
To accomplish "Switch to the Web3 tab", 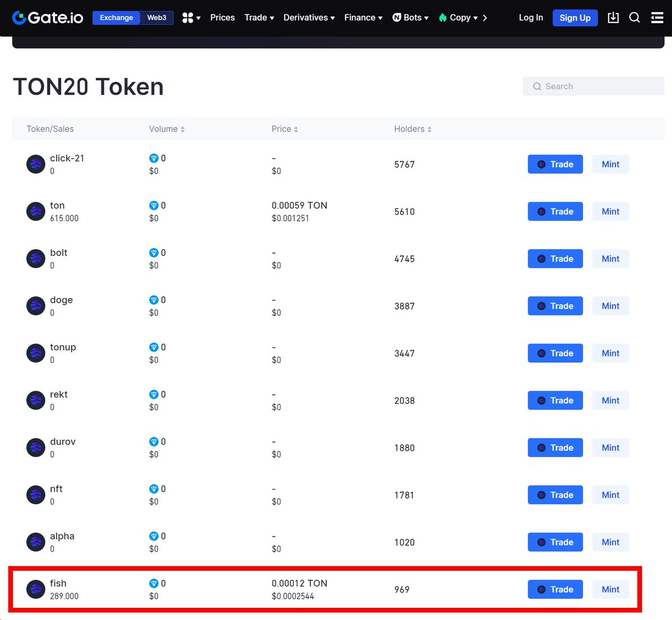I will point(157,18).
